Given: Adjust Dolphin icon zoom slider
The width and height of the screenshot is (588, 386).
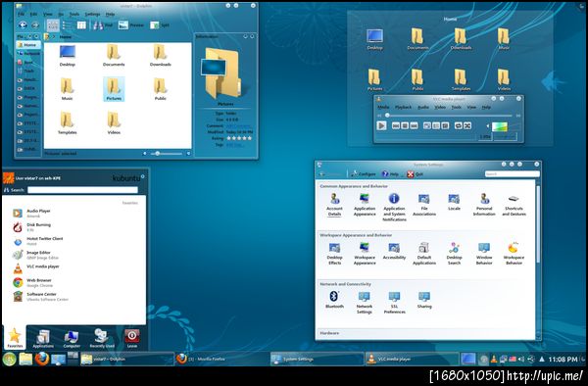Looking at the screenshot, I should [x=167, y=153].
